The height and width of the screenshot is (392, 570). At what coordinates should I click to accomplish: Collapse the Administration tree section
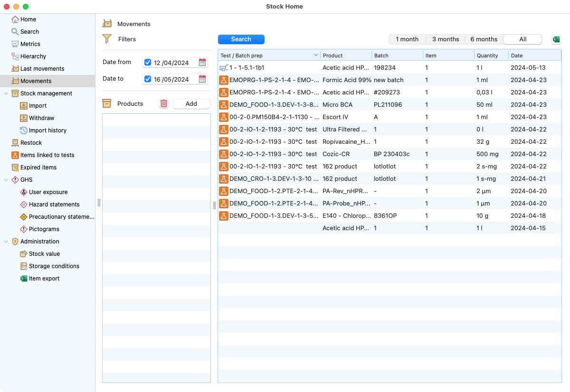[x=6, y=242]
